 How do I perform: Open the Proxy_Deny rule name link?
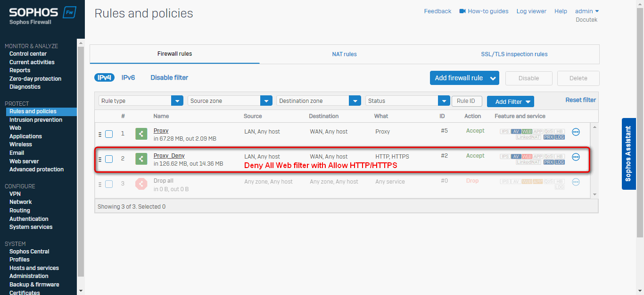pos(169,156)
